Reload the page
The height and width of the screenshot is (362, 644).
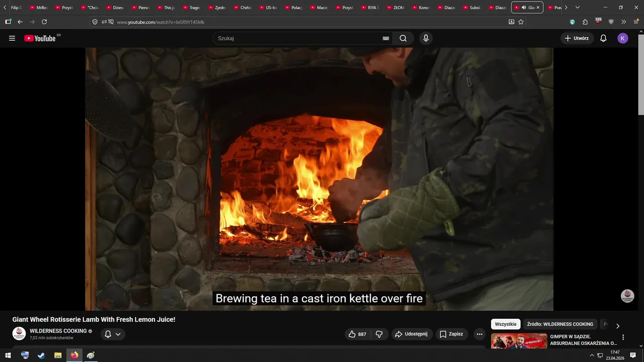(44, 22)
